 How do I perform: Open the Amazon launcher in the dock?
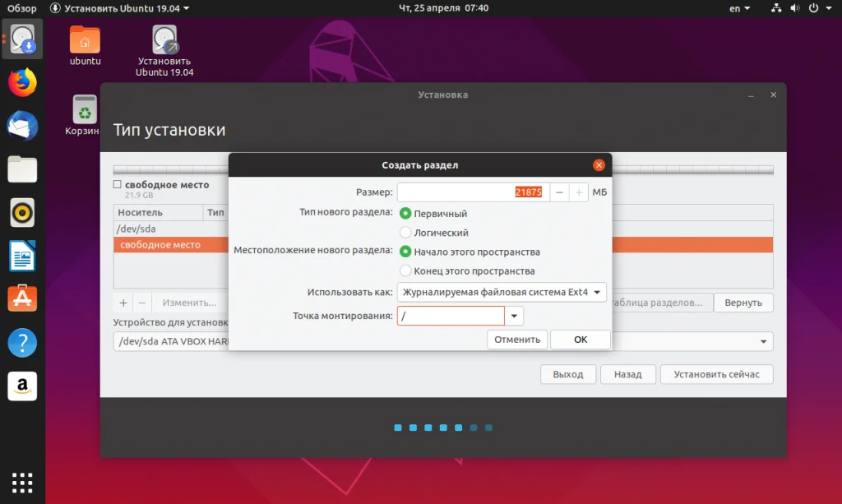pyautogui.click(x=22, y=386)
